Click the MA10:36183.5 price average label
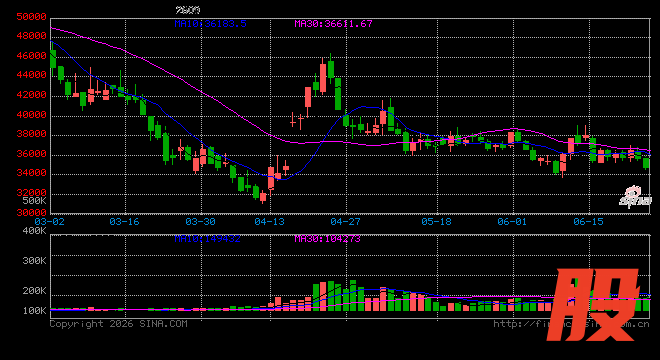The image size is (660, 360). pyautogui.click(x=210, y=24)
